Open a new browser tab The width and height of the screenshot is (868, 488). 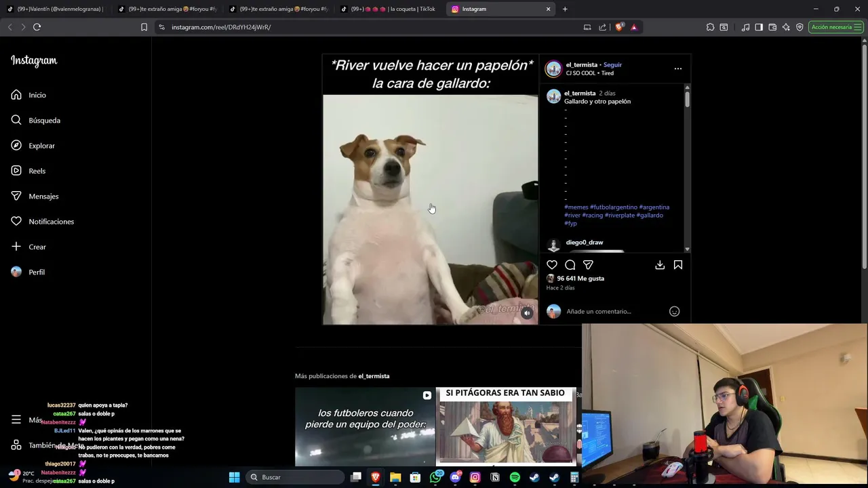(565, 9)
